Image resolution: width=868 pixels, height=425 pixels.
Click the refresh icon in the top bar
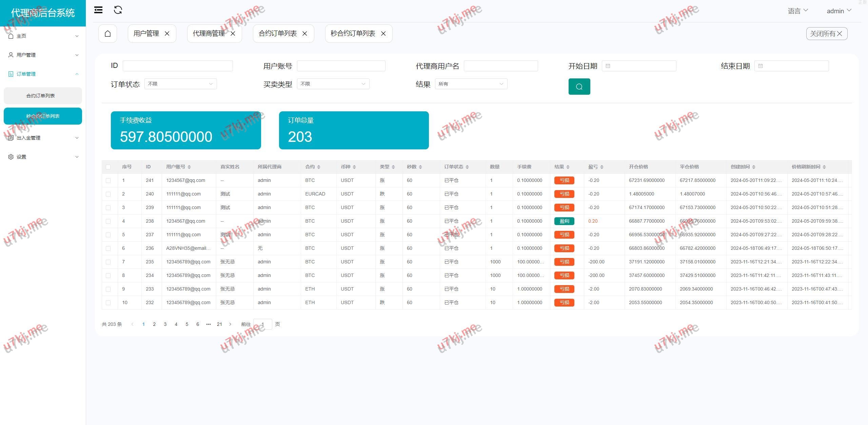pos(118,10)
